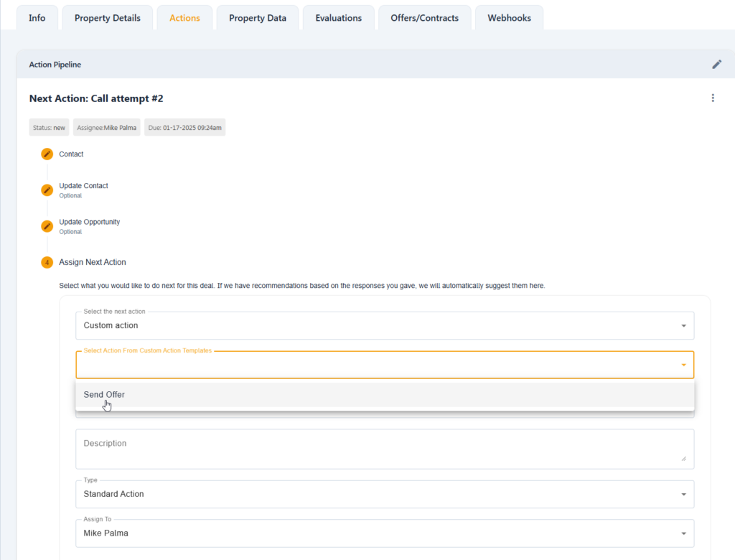Open the Assign To dropdown for Mike Palma

(x=384, y=533)
